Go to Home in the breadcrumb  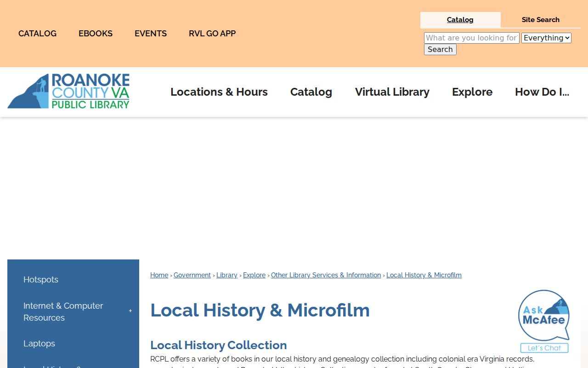tap(159, 275)
